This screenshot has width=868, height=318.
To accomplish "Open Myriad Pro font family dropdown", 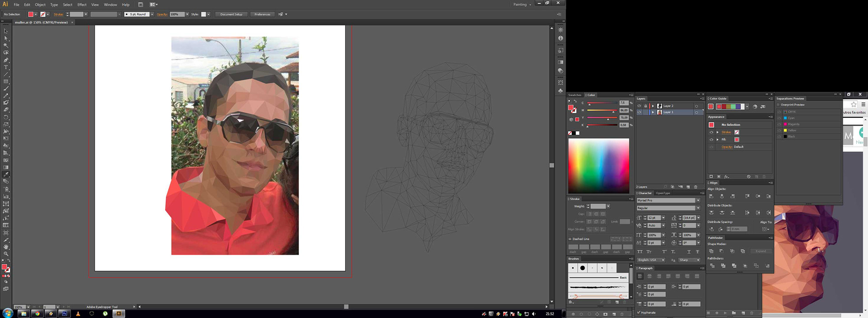I will click(698, 200).
